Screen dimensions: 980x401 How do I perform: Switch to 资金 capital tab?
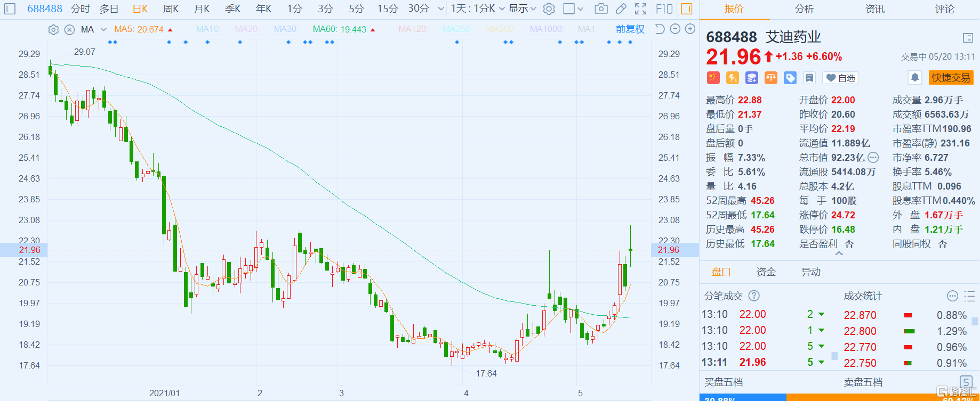click(766, 272)
